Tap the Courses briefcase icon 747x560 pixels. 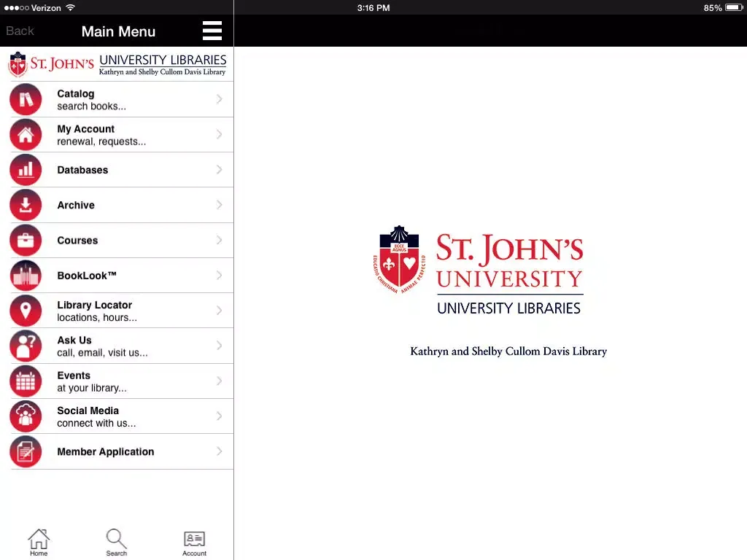26,241
